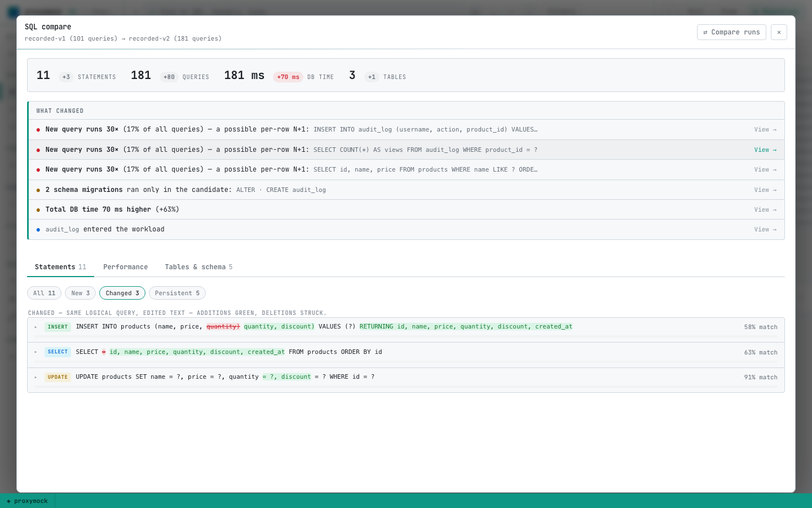
Task: Click the WHAT CHANGED section header
Action: [60, 111]
